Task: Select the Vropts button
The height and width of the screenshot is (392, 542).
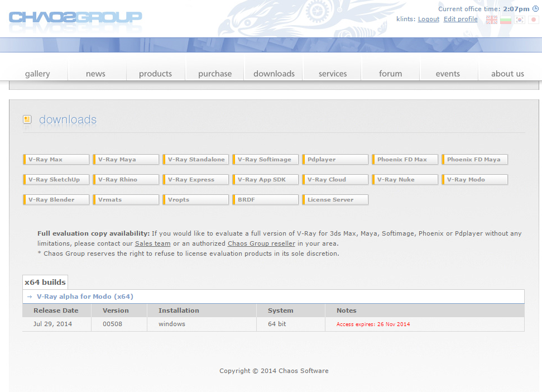Action: pyautogui.click(x=196, y=199)
